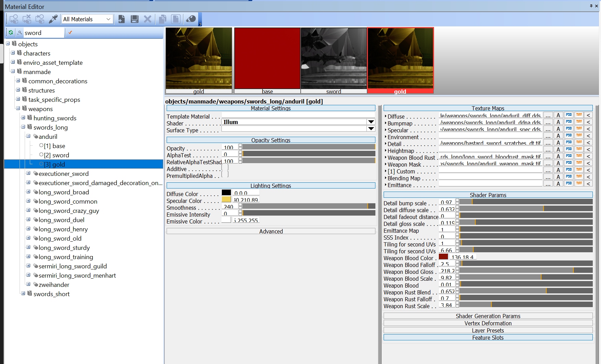Browse Weapon Mask texture '...' button
The width and height of the screenshot is (601, 364).
[548, 163]
